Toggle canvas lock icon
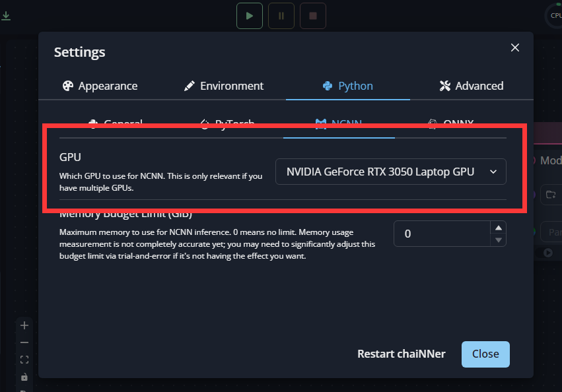The height and width of the screenshot is (392, 562). pos(24,377)
